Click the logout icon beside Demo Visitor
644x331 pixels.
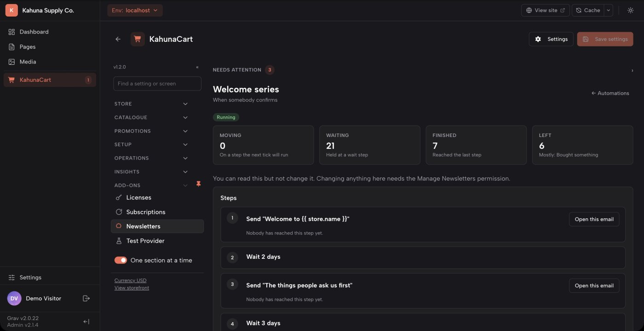(x=86, y=298)
